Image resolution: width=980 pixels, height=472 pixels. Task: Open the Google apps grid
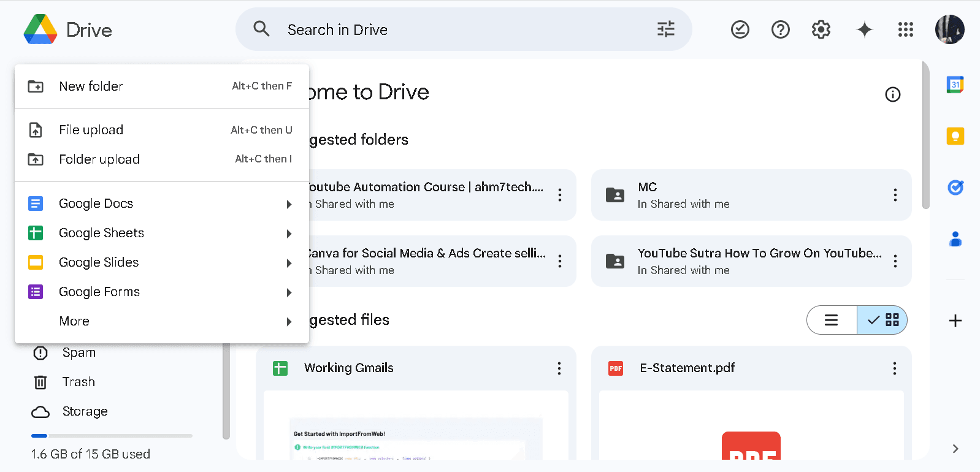(x=906, y=29)
